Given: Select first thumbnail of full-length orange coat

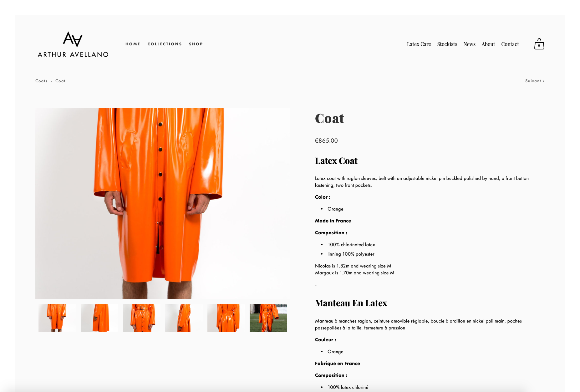Looking at the screenshot, I should 57,318.
